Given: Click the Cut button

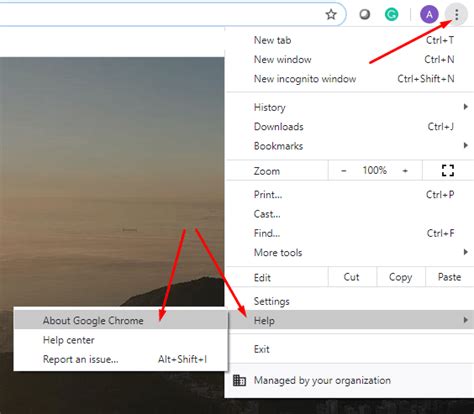Looking at the screenshot, I should point(352,277).
